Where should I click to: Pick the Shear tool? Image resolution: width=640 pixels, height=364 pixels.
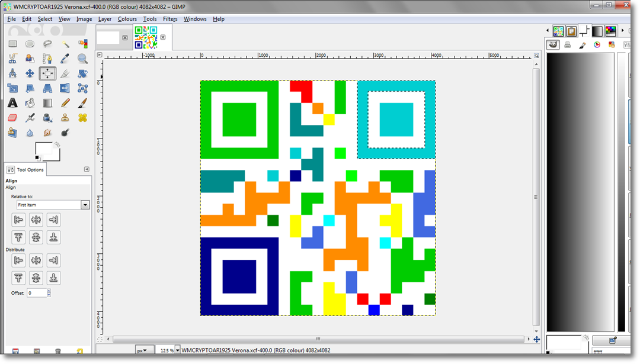[30, 88]
